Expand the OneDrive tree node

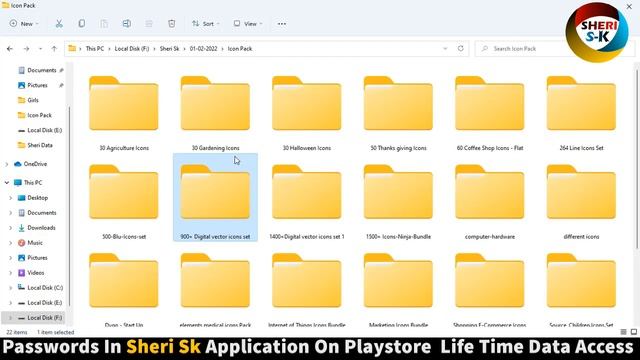pyautogui.click(x=7, y=164)
